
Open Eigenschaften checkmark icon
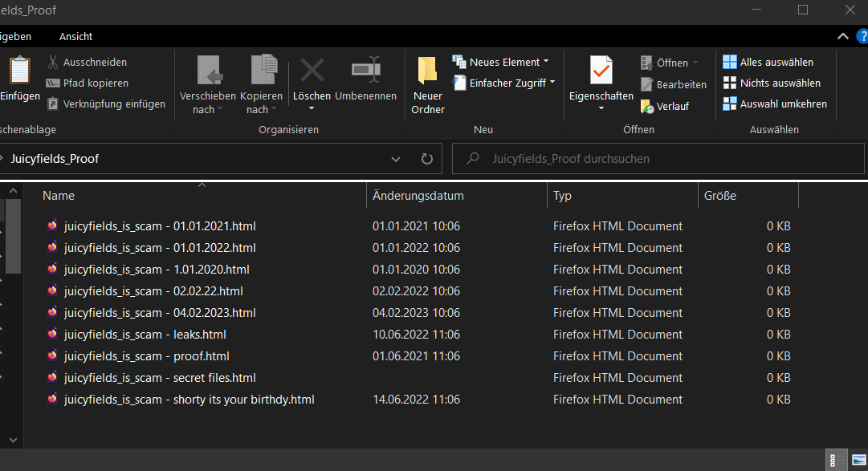(601, 71)
